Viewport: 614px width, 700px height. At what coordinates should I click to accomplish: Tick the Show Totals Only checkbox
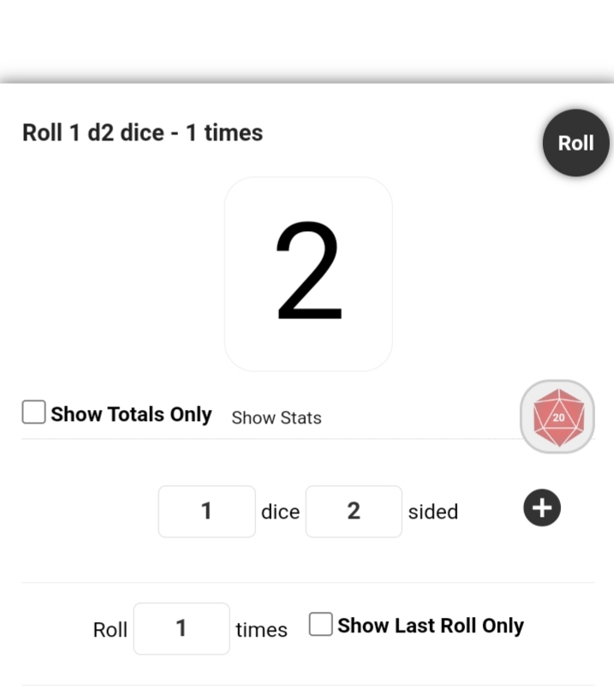(x=34, y=413)
